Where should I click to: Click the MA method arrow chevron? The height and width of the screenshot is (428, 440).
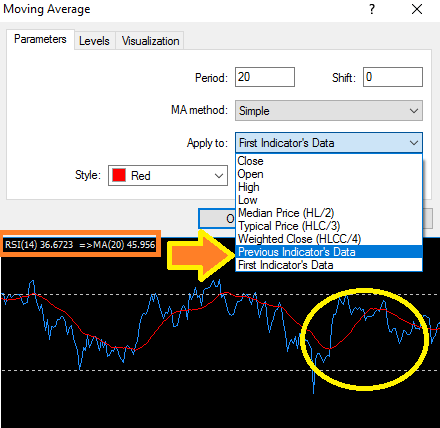414,111
